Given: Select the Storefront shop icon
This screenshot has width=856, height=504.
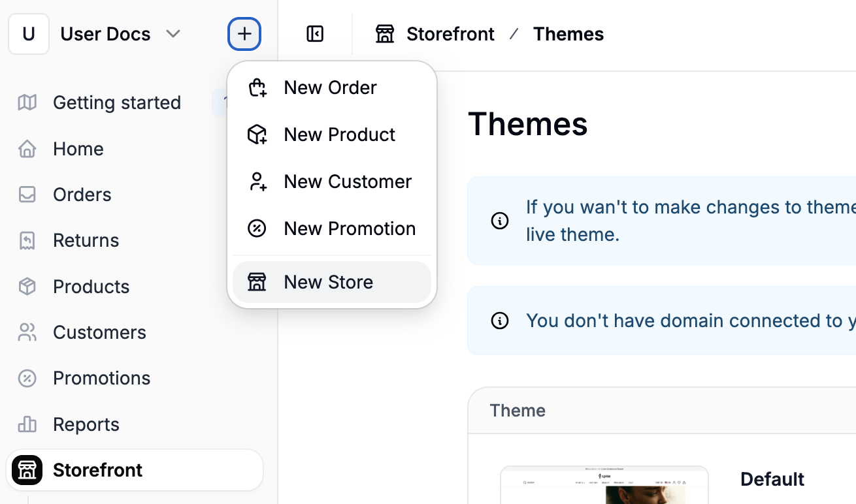Looking at the screenshot, I should [x=27, y=470].
